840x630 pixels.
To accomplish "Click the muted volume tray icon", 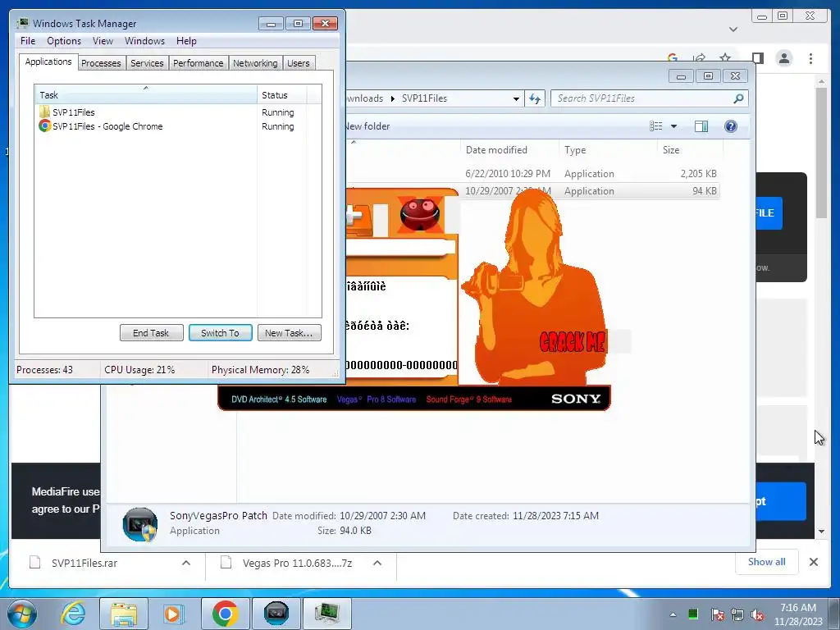I will click(757, 614).
